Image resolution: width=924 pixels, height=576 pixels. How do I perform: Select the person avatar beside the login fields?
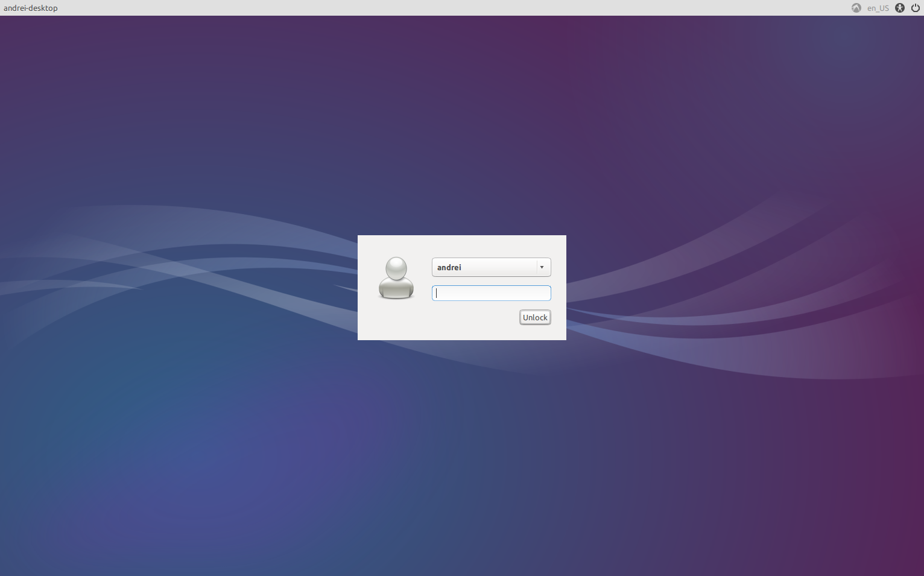(396, 279)
